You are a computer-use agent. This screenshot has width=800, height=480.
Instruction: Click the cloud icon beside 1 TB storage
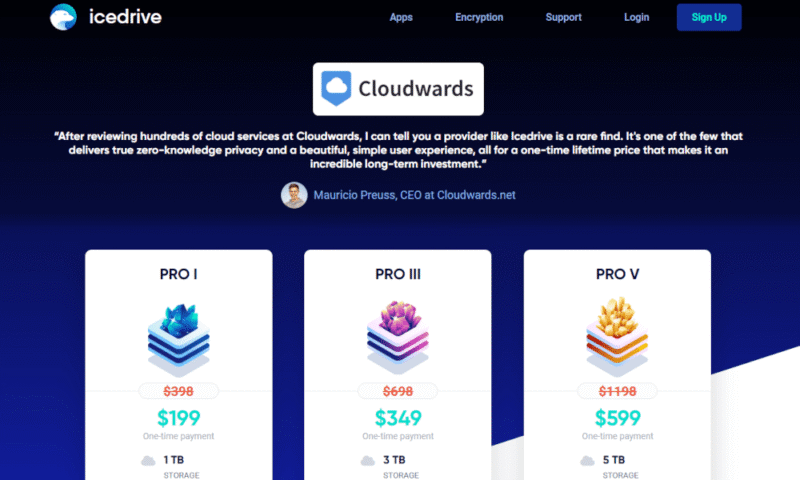click(x=148, y=461)
